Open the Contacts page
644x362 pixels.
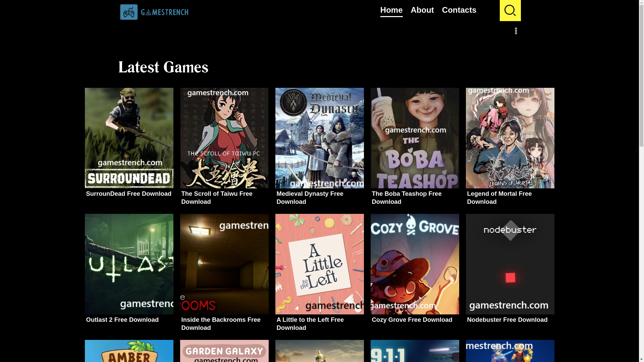pyautogui.click(x=459, y=10)
